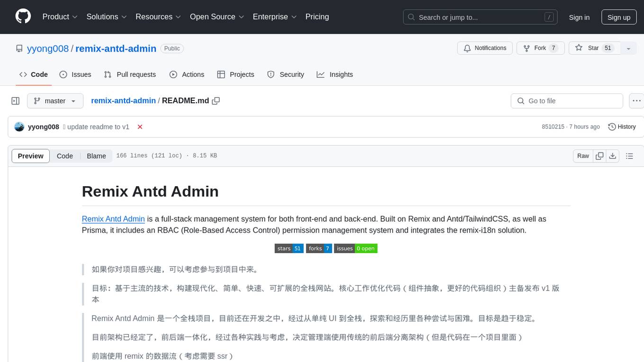Open the more file actions menu
This screenshot has height=362, width=644.
click(636, 101)
